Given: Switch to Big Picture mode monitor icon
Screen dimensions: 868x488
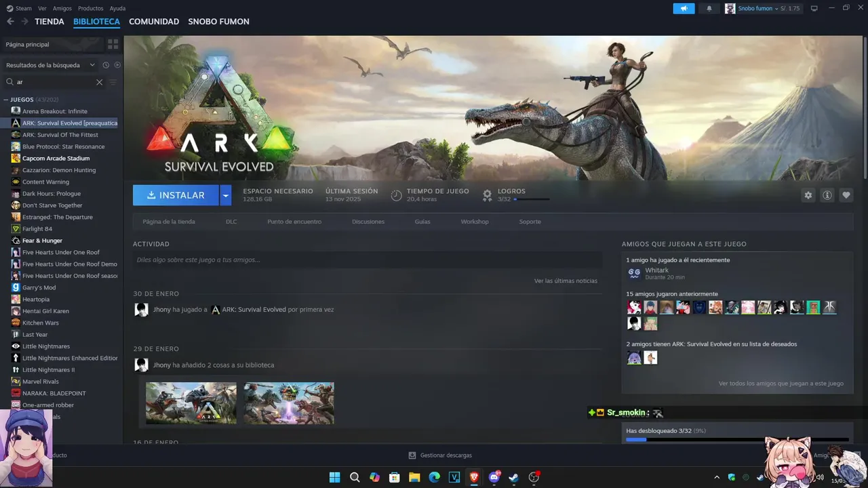Looking at the screenshot, I should (x=814, y=8).
